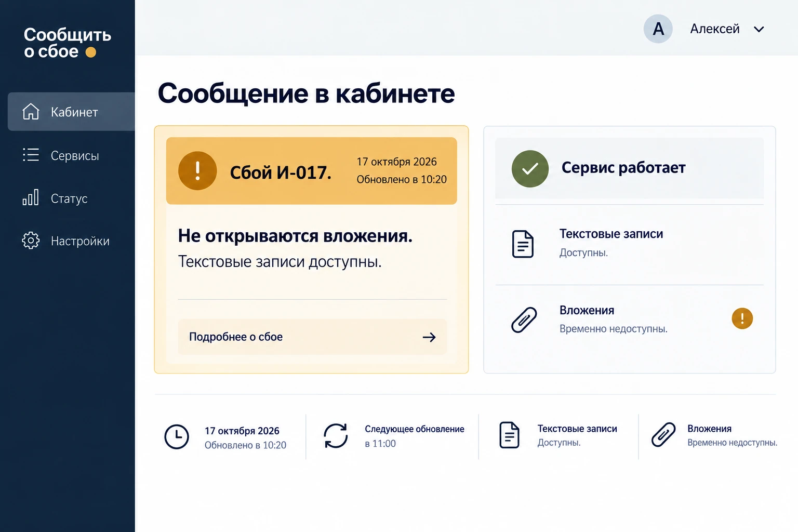
Task: Click the Текстовые записи доступны. line in the incident card
Action: tap(280, 262)
